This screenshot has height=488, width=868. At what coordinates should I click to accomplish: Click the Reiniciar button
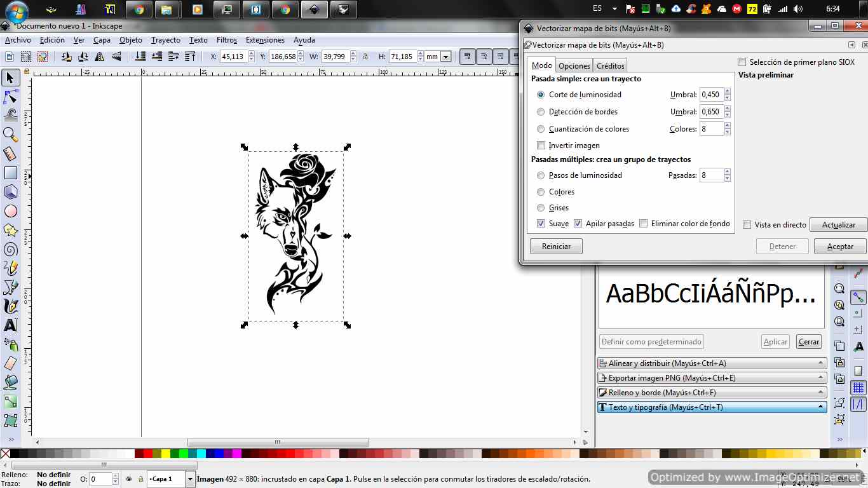[556, 247]
